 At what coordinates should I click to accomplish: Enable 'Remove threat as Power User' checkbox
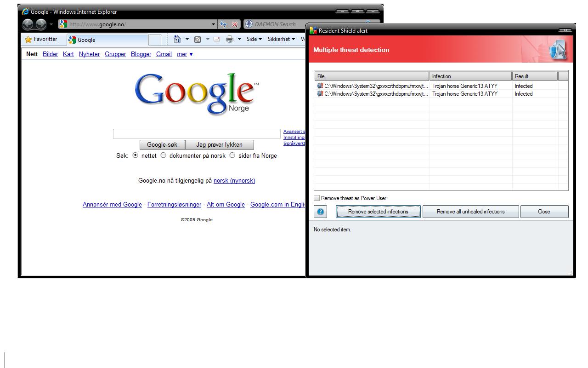[317, 198]
